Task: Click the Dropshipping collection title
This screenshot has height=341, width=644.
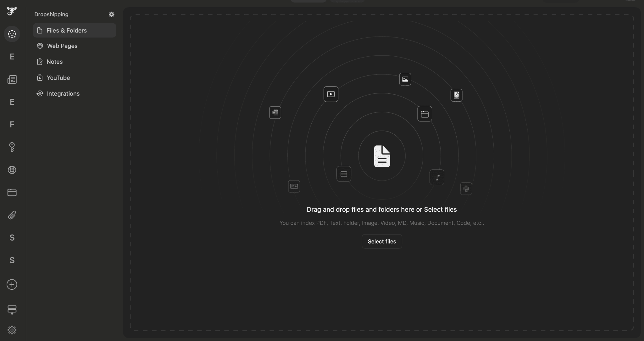Action: pyautogui.click(x=51, y=14)
